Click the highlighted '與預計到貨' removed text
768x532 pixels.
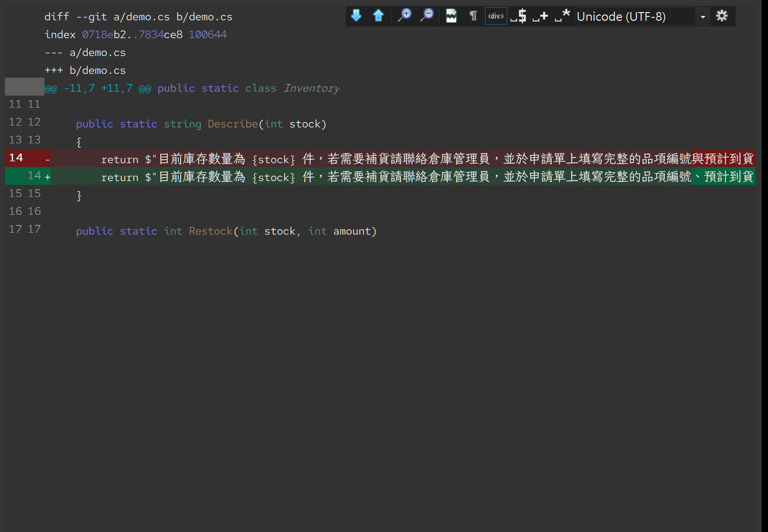pos(723,158)
